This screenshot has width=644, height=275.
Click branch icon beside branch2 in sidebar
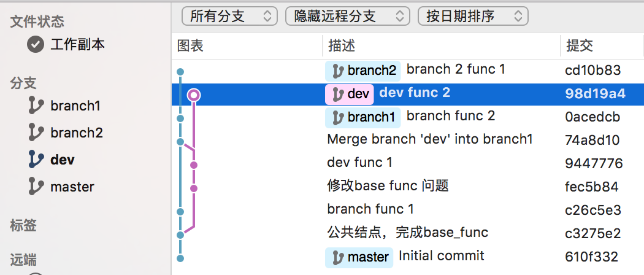[36, 133]
